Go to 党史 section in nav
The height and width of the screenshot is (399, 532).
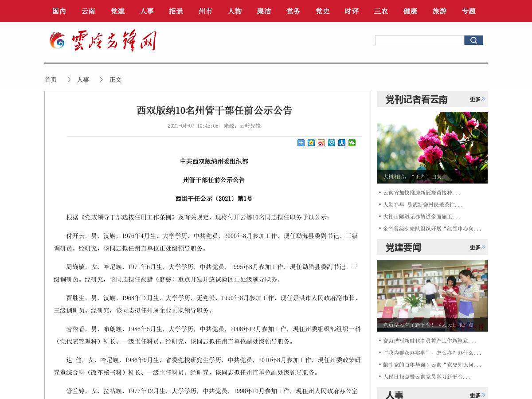(x=322, y=11)
